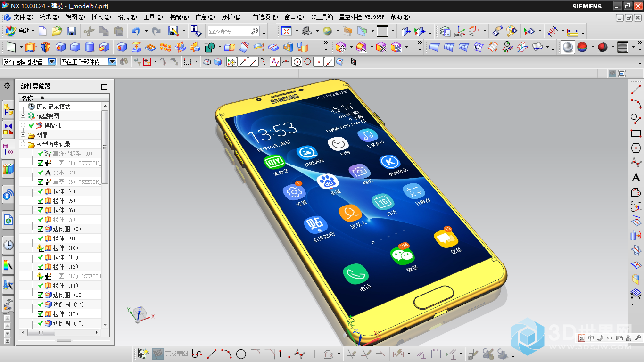This screenshot has height=362, width=644.
Task: Click the Undo arrow icon
Action: (136, 31)
